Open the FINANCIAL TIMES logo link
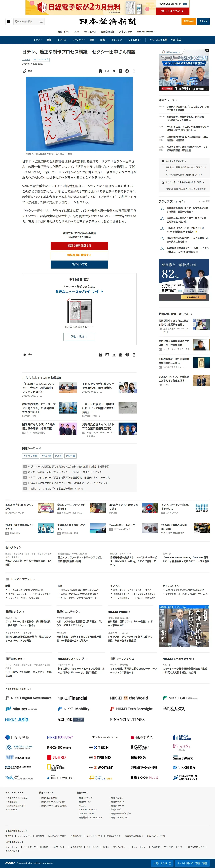215x868 pixels. pyautogui.click(x=127, y=720)
